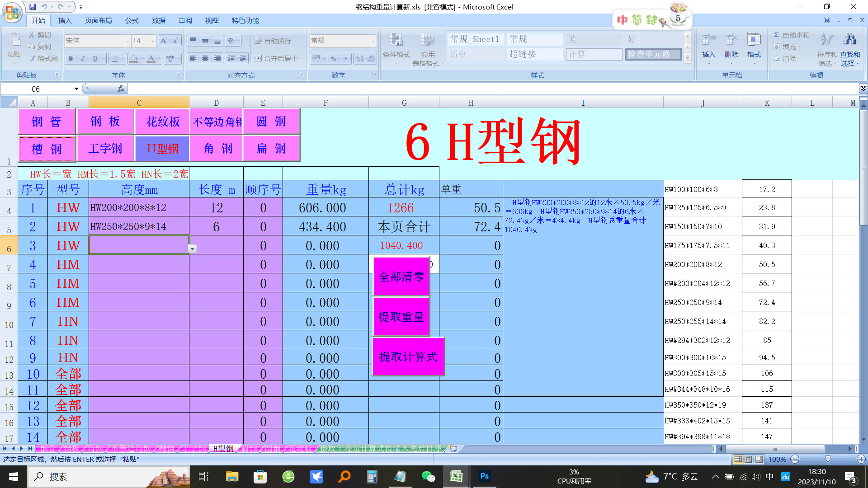Click the Sort & Filter (排序和筛选) icon

[x=827, y=40]
